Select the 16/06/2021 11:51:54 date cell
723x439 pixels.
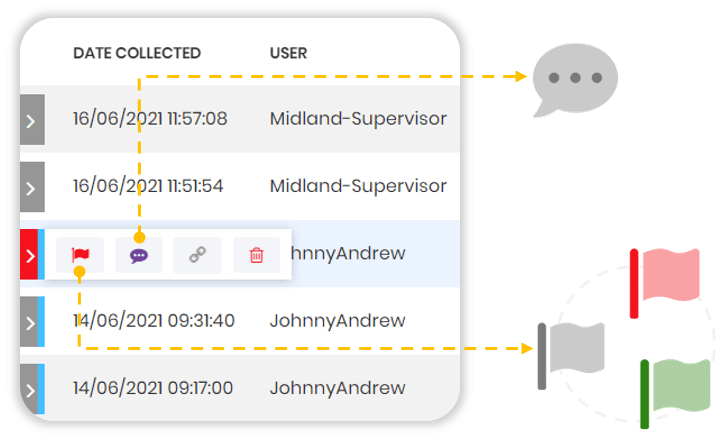pos(148,186)
